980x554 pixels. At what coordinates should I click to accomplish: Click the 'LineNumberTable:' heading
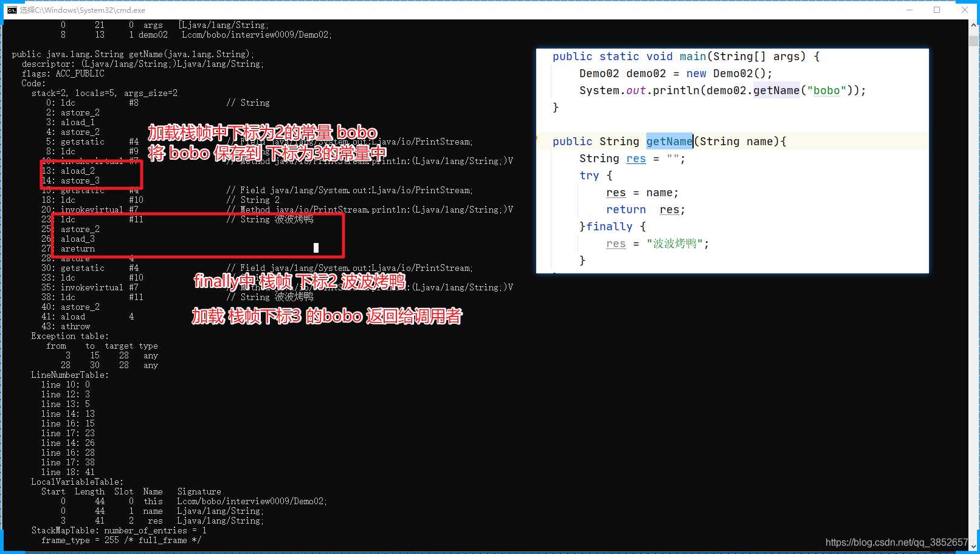(x=70, y=375)
